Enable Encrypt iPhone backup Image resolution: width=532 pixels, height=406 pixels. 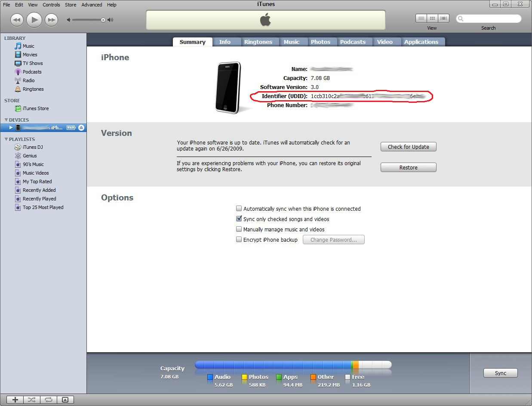(x=239, y=240)
